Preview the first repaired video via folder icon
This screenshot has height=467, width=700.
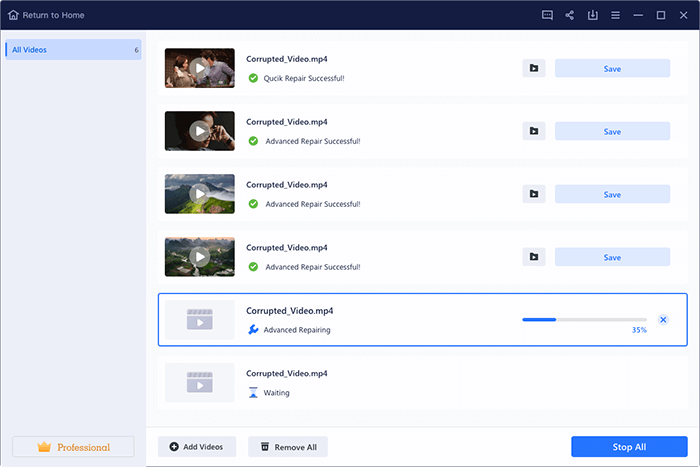[x=534, y=68]
